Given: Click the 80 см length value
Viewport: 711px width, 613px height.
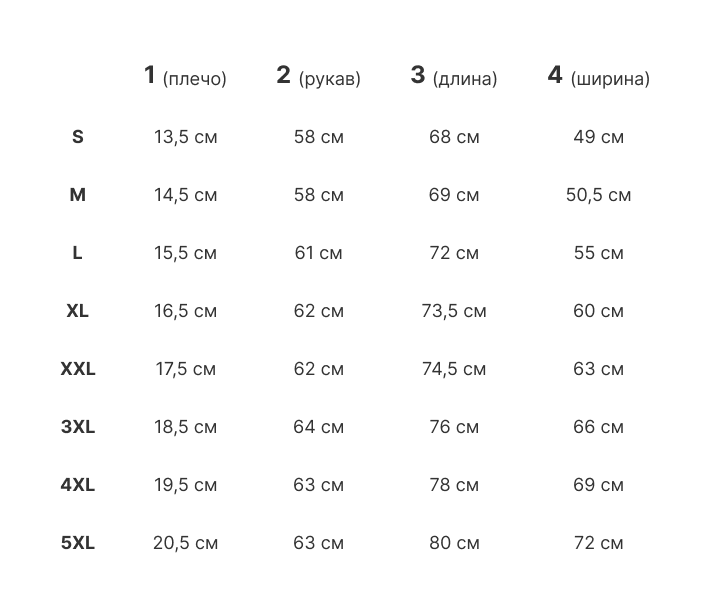Looking at the screenshot, I should pyautogui.click(x=453, y=543).
